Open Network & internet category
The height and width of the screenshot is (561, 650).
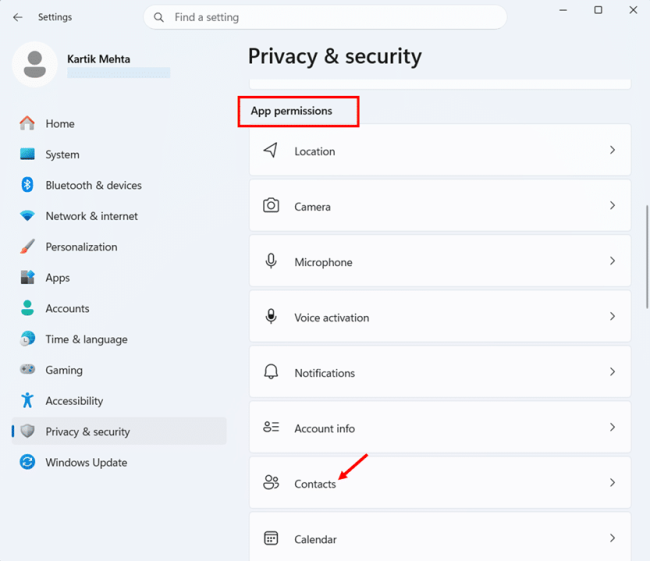click(x=92, y=216)
